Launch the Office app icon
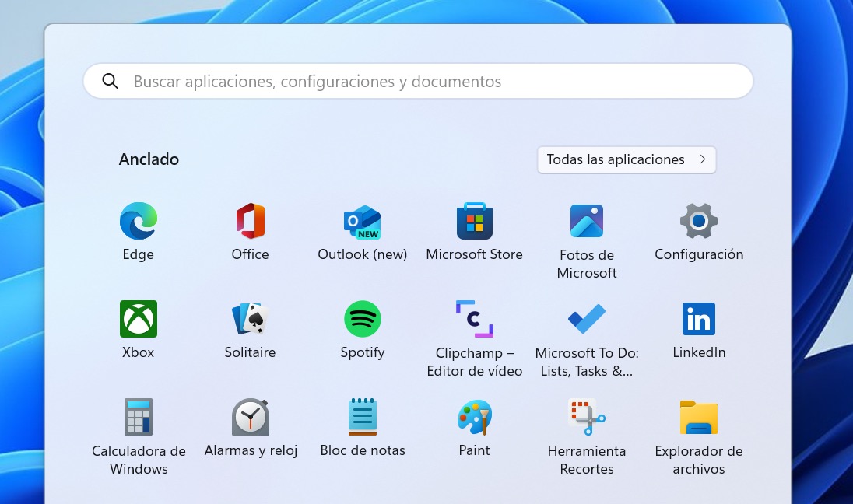 pos(251,221)
